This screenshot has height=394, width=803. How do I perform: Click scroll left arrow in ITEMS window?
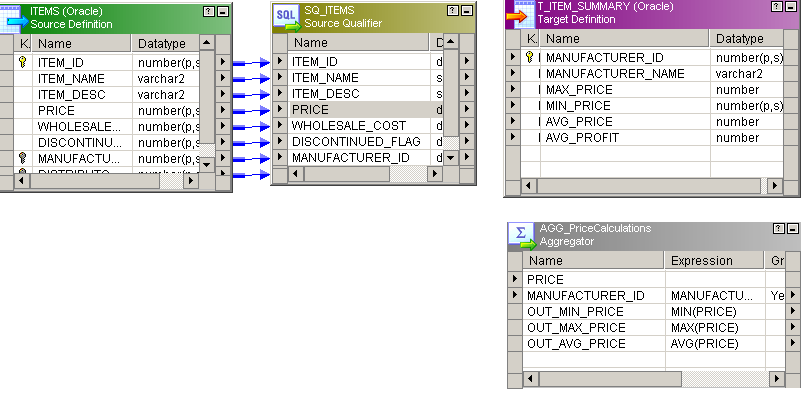22,180
